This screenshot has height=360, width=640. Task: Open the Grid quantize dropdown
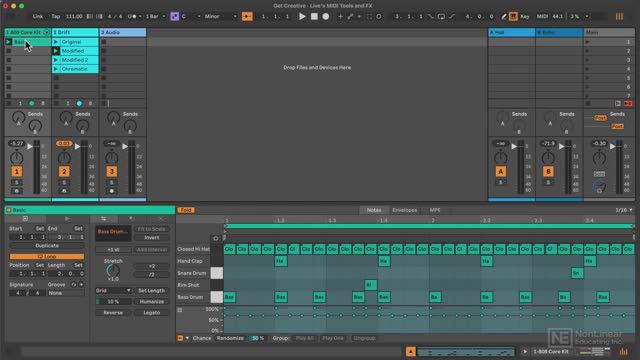113,291
